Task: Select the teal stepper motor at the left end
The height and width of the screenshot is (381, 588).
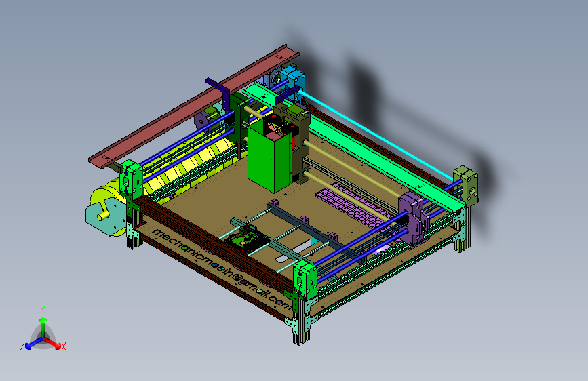Action: (x=106, y=218)
